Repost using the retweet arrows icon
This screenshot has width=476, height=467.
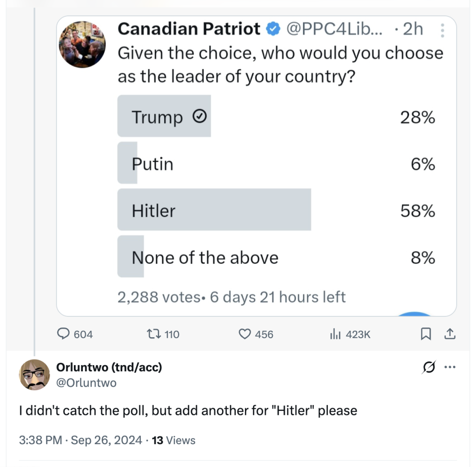154,334
